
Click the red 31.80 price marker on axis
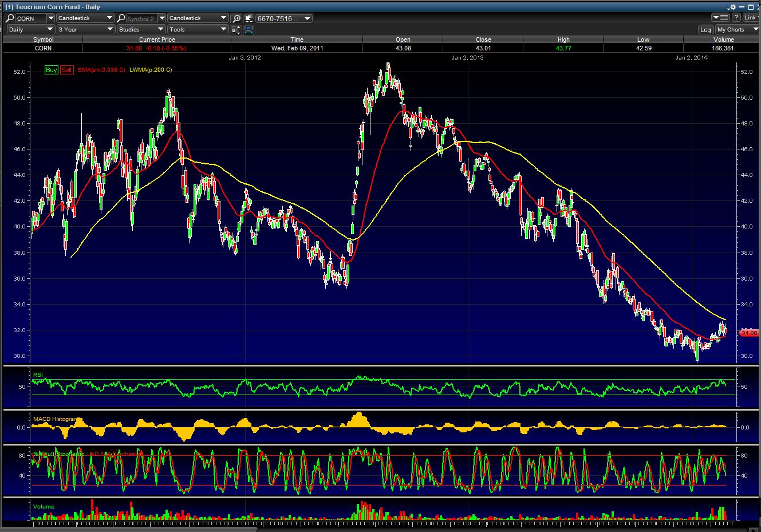point(749,333)
